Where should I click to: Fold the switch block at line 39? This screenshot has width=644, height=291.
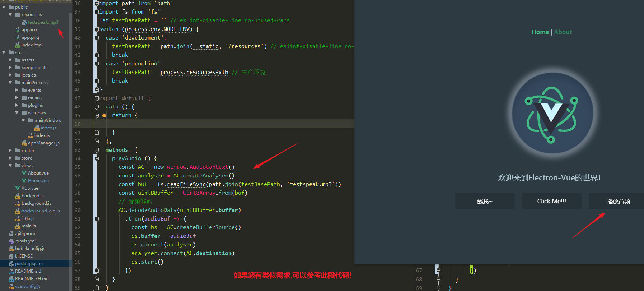pos(97,29)
